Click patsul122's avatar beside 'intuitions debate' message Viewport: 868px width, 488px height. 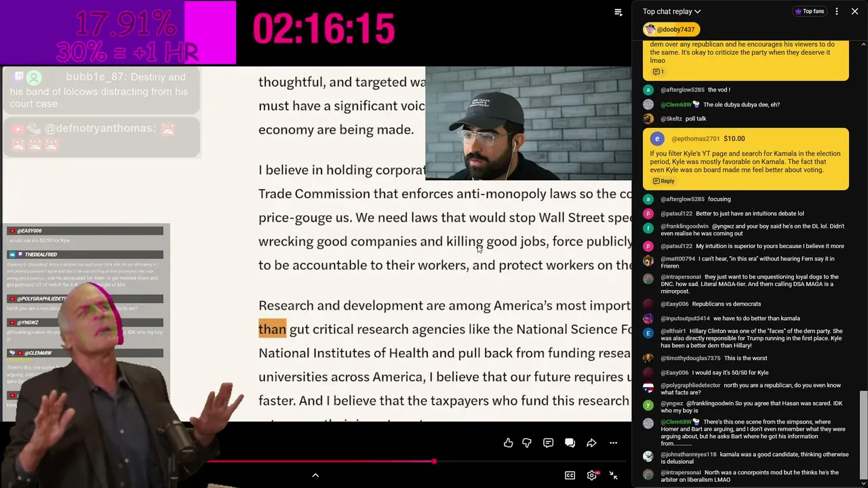[648, 213]
